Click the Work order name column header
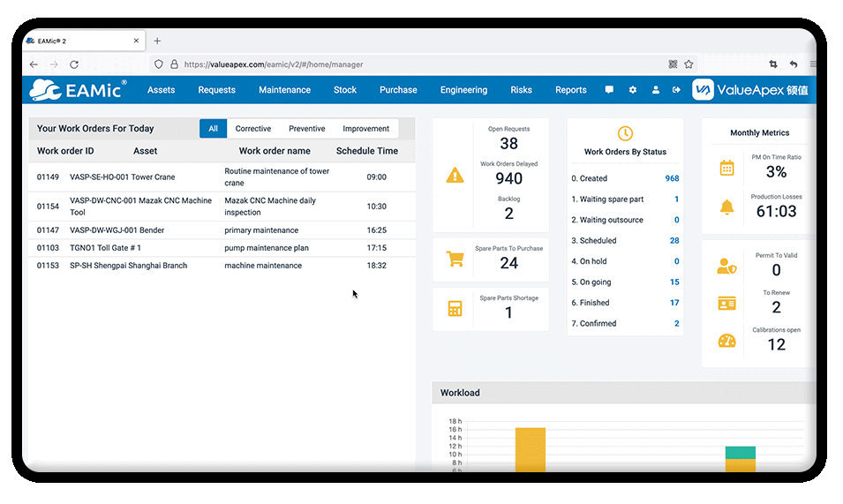 (x=275, y=151)
